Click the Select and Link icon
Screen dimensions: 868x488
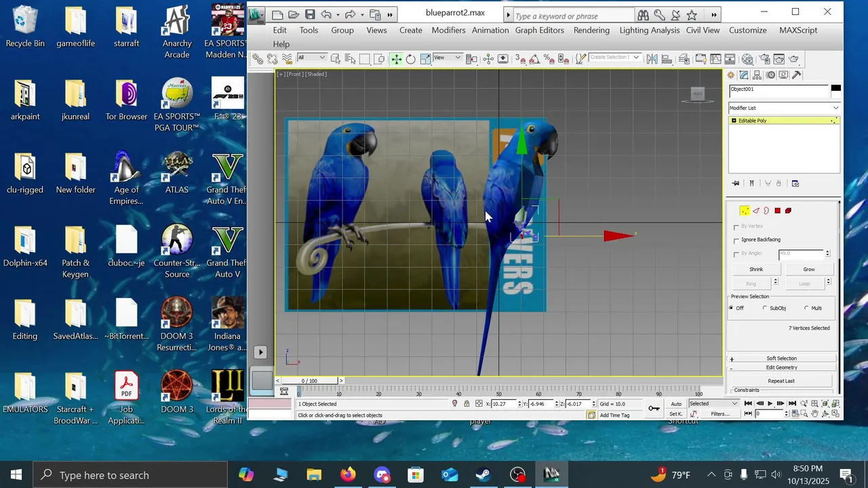(258, 59)
